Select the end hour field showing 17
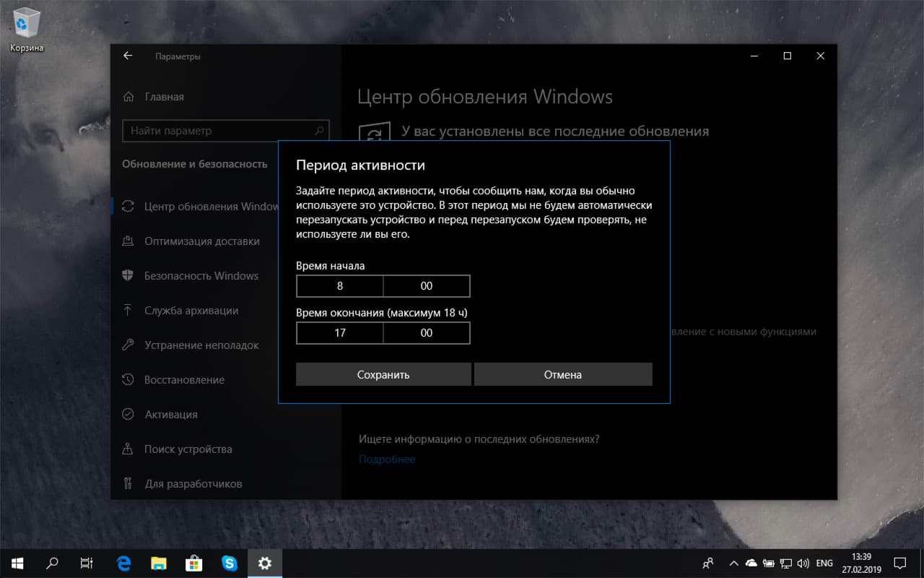This screenshot has width=924, height=578. pyautogui.click(x=339, y=333)
